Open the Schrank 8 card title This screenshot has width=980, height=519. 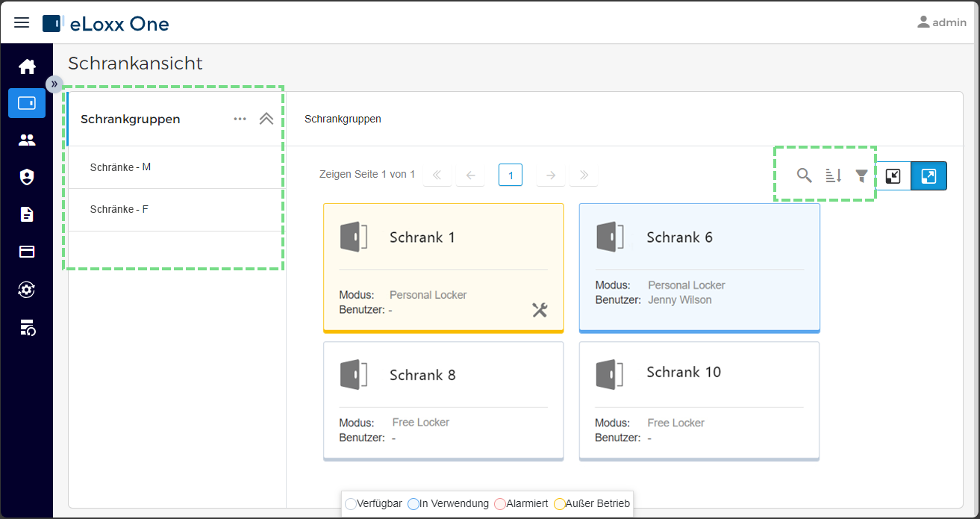tap(422, 375)
